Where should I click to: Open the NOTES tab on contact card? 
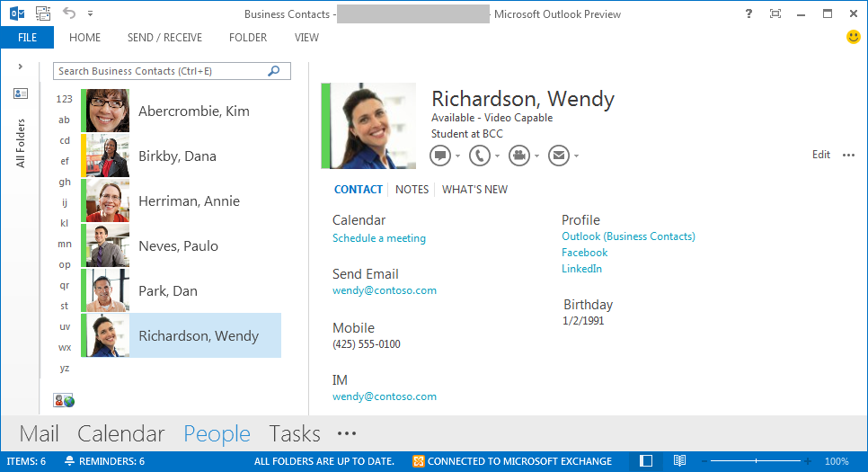[412, 190]
